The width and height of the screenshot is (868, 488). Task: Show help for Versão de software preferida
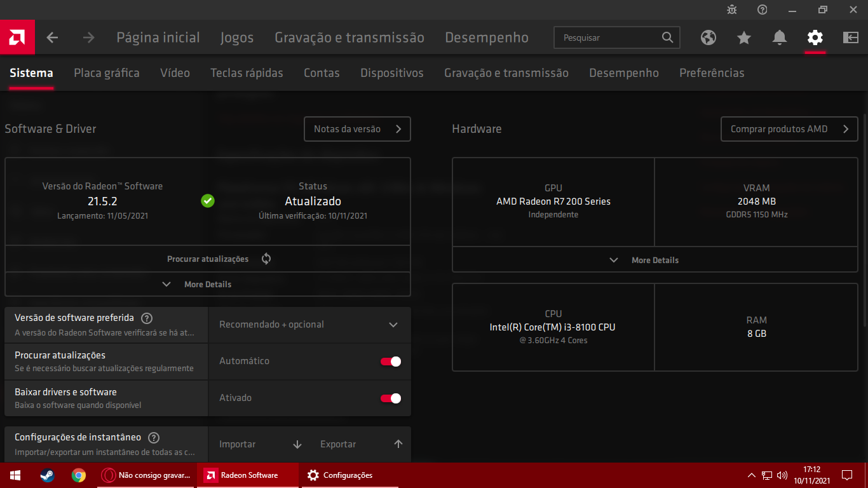point(147,318)
